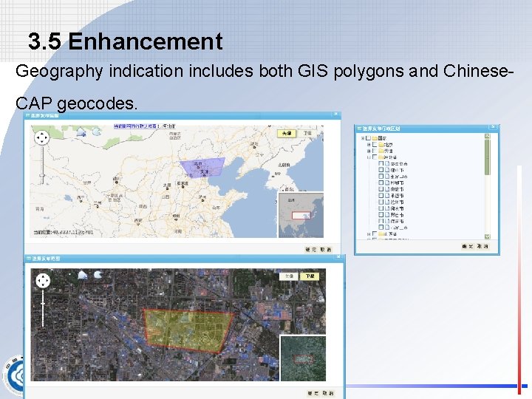Click 确定 in the satellite map window
532x399 pixels.
[313, 393]
